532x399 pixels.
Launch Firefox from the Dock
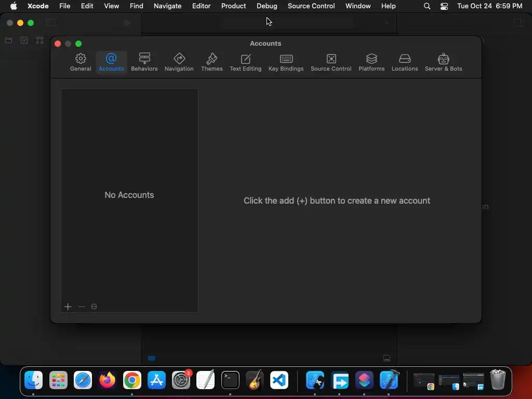pyautogui.click(x=107, y=380)
